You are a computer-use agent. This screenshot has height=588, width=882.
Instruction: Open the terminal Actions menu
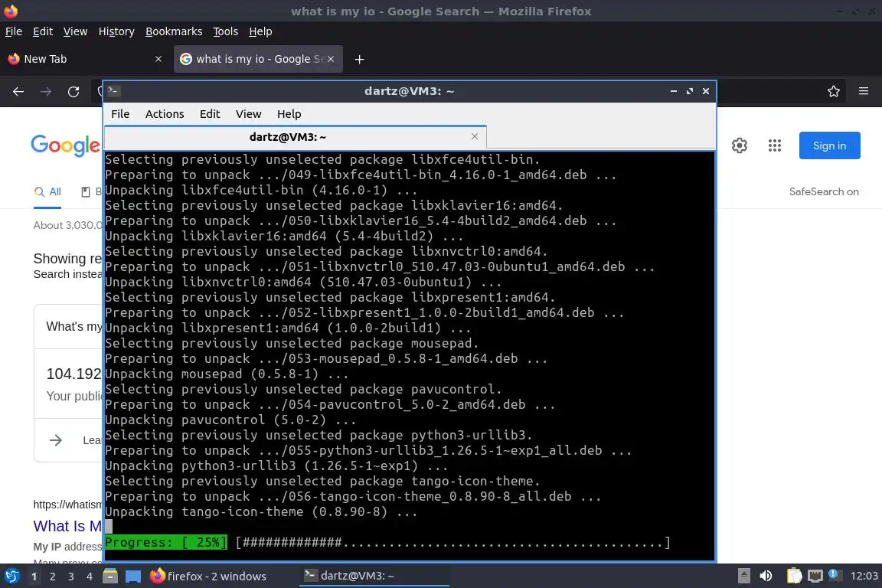tap(165, 113)
